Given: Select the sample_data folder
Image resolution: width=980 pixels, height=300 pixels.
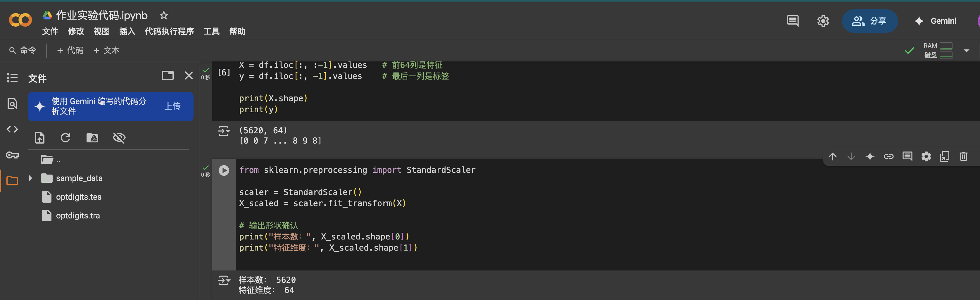Looking at the screenshot, I should pos(79,178).
